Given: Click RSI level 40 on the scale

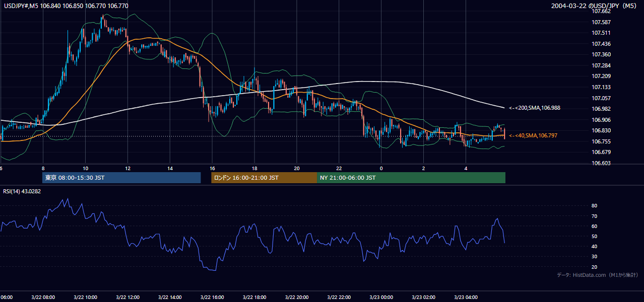Looking at the screenshot, I should point(594,246).
